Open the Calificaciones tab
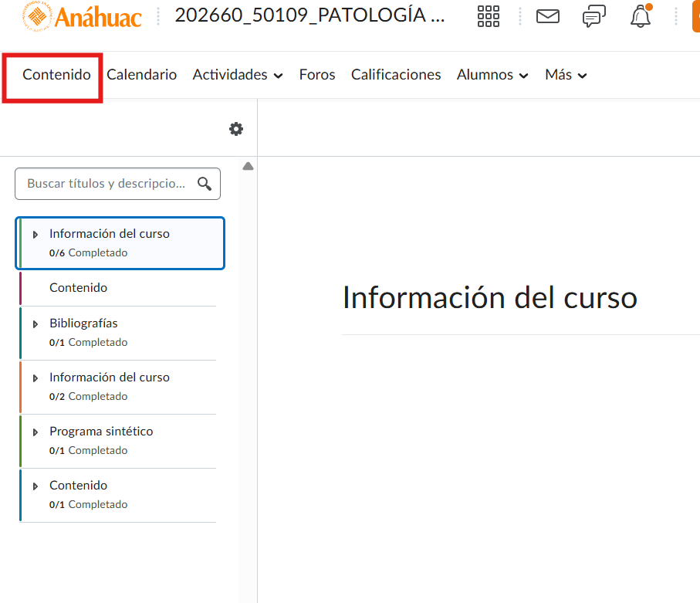Viewport: 700px width, 603px height. coord(396,75)
